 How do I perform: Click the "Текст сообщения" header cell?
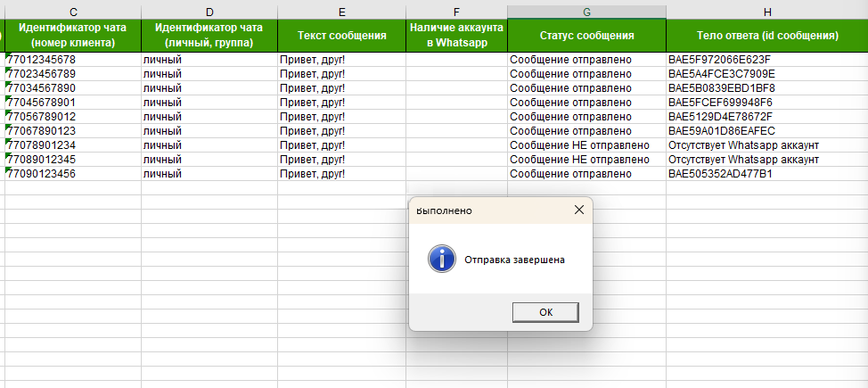tap(341, 36)
